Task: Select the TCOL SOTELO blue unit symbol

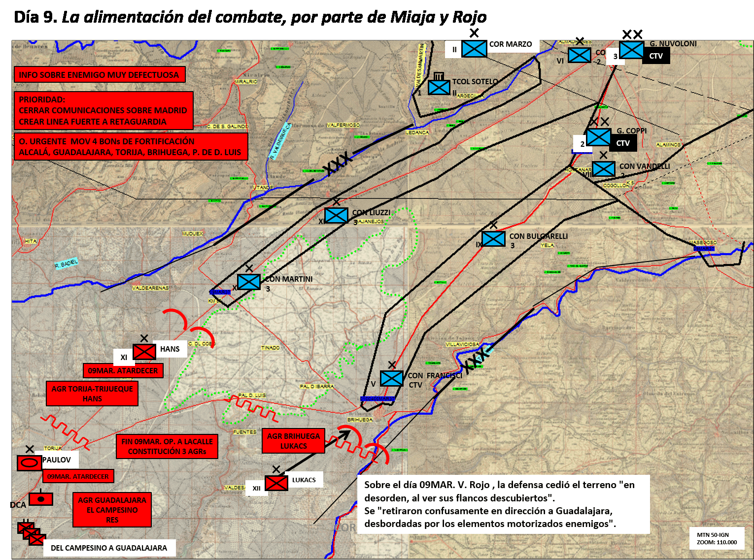Action: point(439,87)
